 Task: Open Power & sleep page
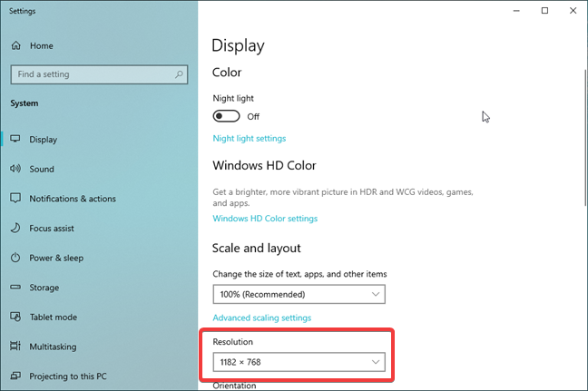tap(56, 258)
